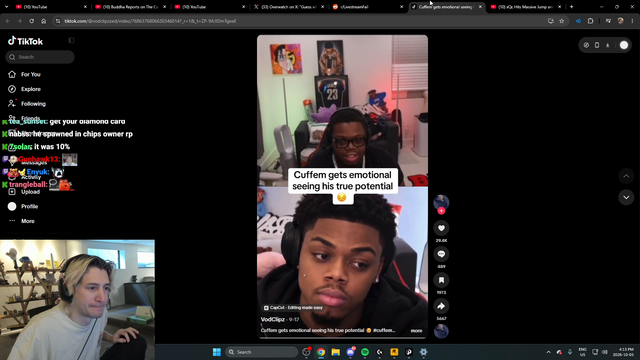Share the video with arrow icon
This screenshot has width=640, height=360.
click(x=441, y=306)
